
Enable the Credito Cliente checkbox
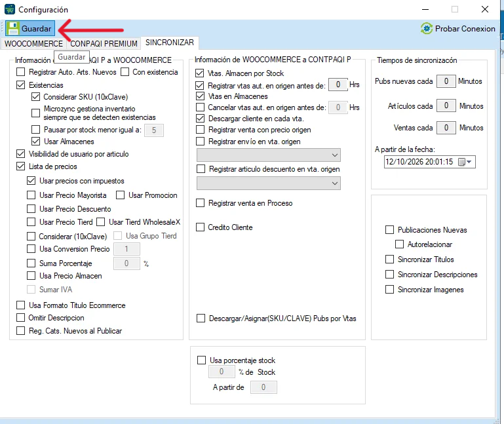tap(201, 227)
